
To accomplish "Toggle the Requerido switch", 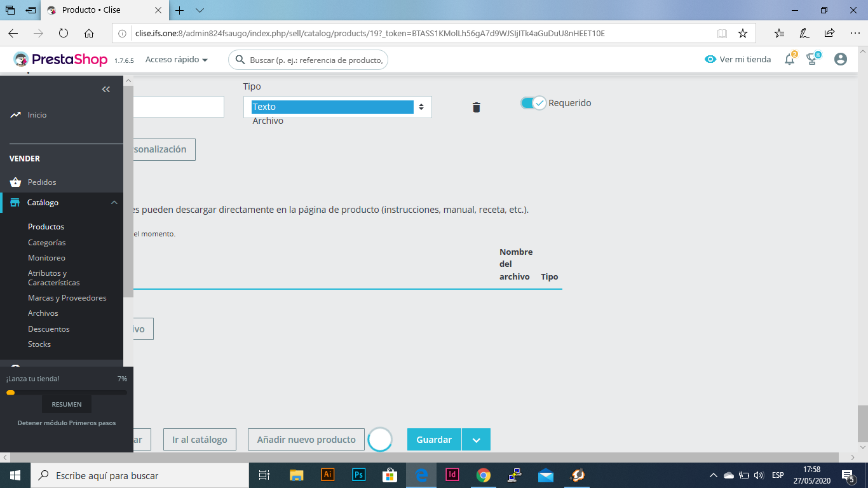I will coord(533,103).
